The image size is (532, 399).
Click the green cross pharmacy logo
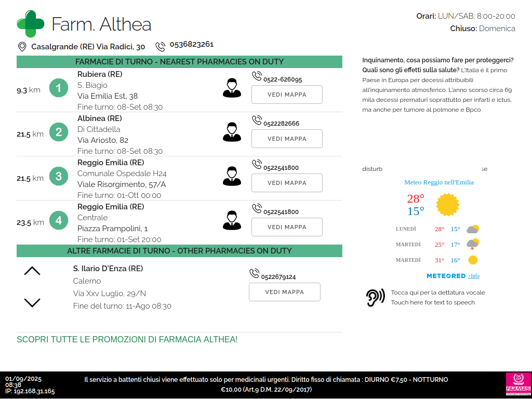tap(31, 24)
